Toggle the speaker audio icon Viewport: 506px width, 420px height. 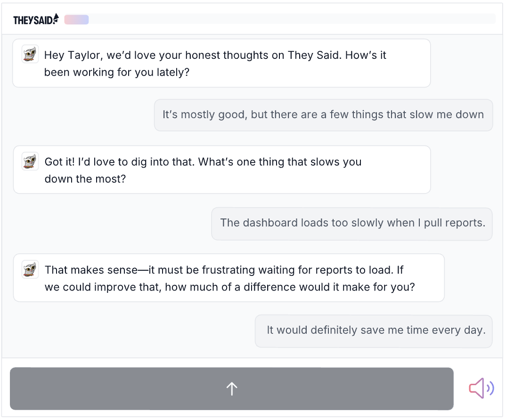coord(481,388)
